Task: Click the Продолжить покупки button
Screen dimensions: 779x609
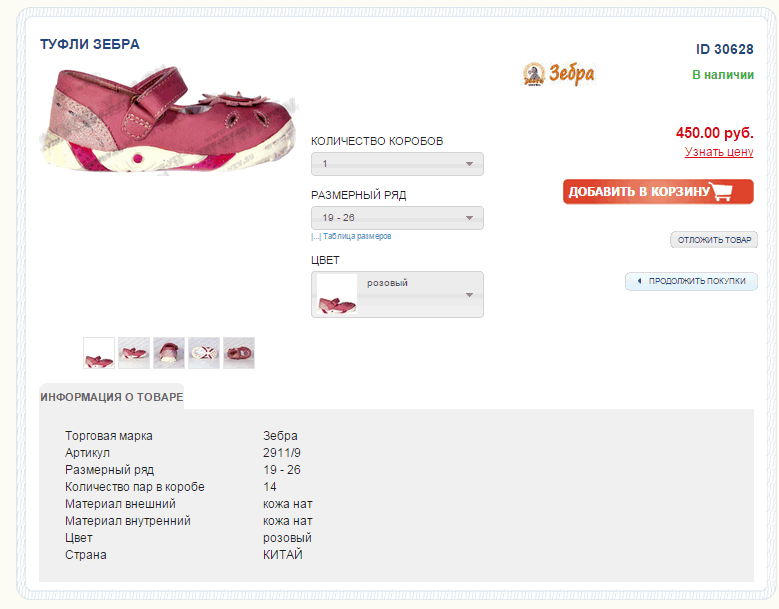Action: point(691,281)
